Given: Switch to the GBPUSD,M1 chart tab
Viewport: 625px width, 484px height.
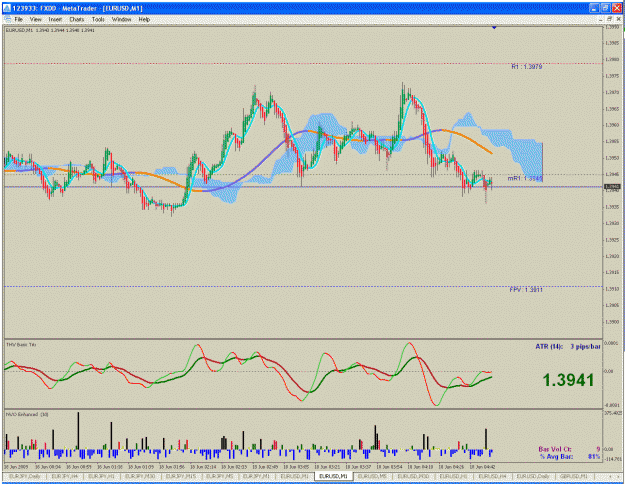Looking at the screenshot, I should [x=574, y=476].
